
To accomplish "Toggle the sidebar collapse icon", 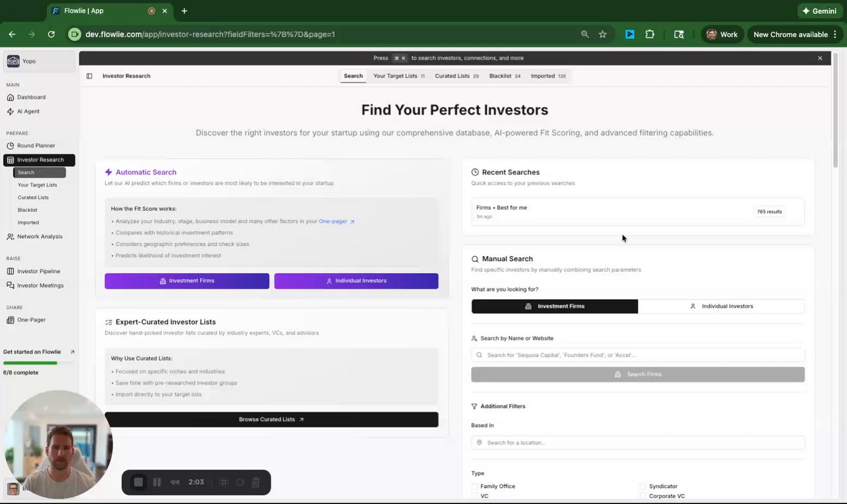I will [89, 76].
